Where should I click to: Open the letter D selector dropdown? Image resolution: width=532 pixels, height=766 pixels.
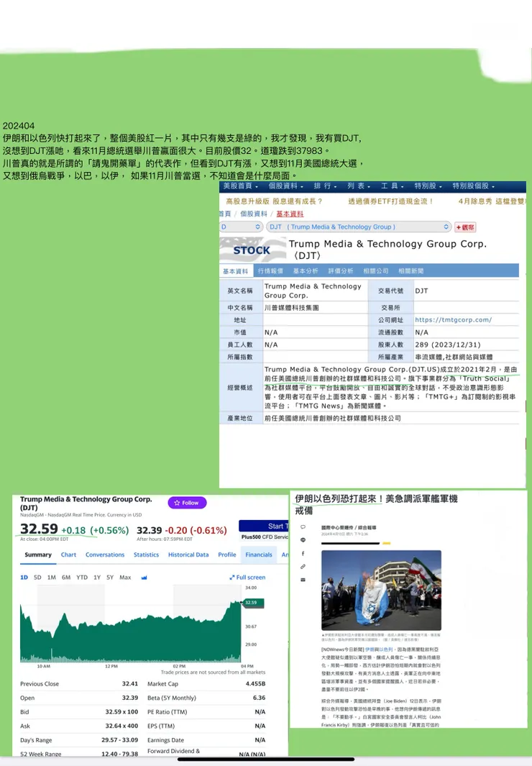[x=241, y=227]
